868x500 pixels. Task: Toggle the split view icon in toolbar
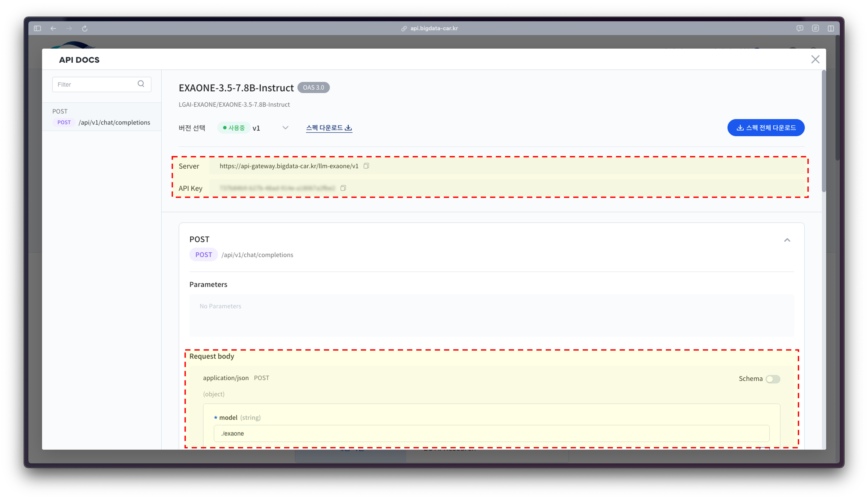tap(831, 28)
